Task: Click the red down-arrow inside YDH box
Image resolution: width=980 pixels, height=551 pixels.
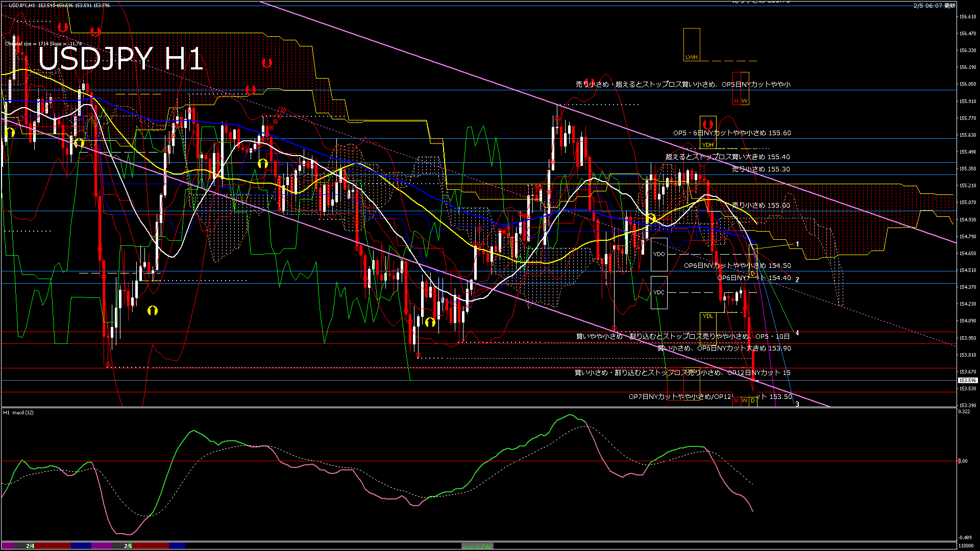Action: coord(707,124)
